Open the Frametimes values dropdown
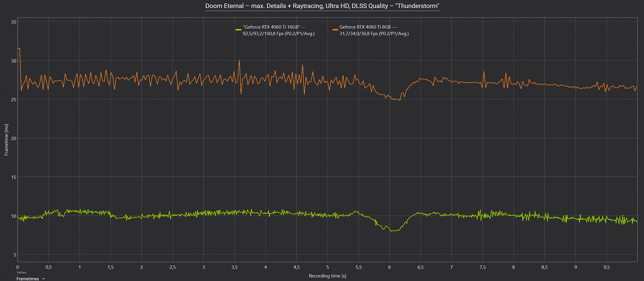Viewport: 644px width, 281px height. pyautogui.click(x=31, y=278)
